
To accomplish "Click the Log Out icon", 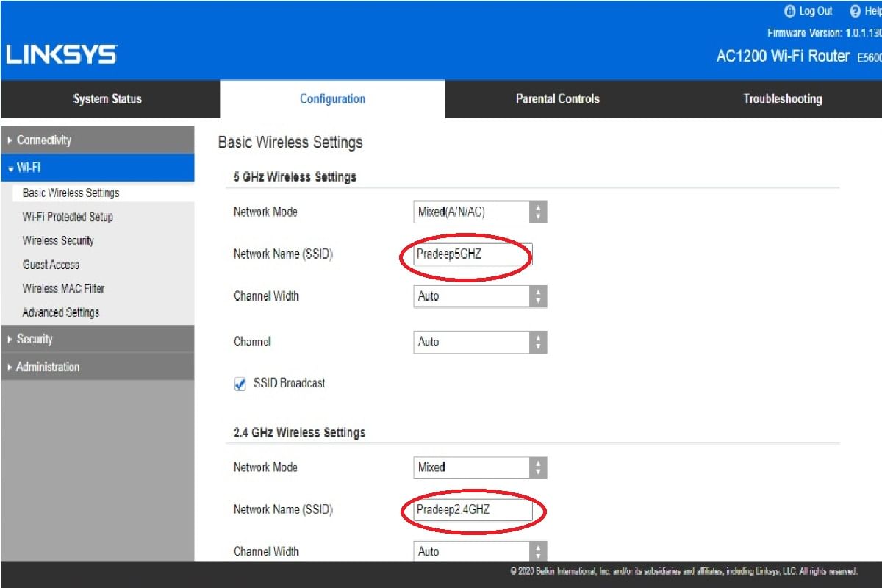I will tap(790, 11).
